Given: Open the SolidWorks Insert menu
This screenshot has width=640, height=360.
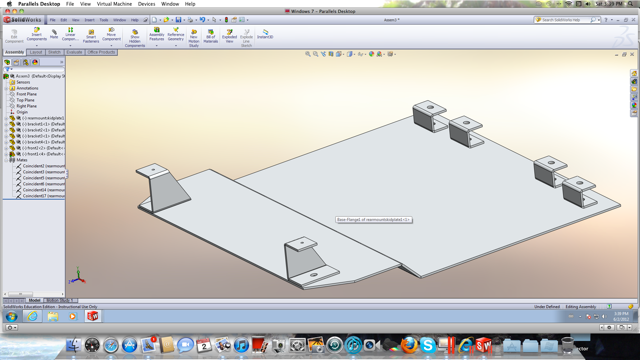Looking at the screenshot, I should point(89,20).
